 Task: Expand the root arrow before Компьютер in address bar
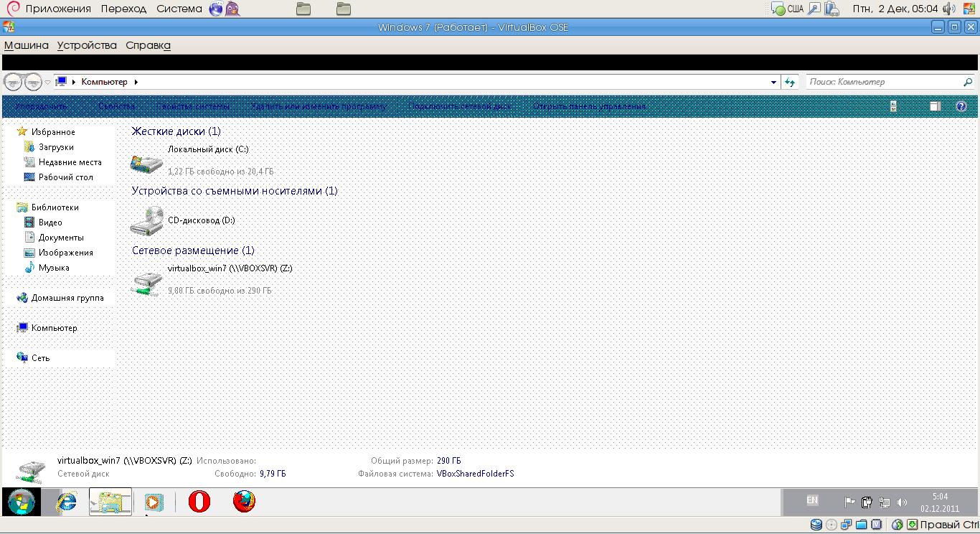[x=74, y=82]
